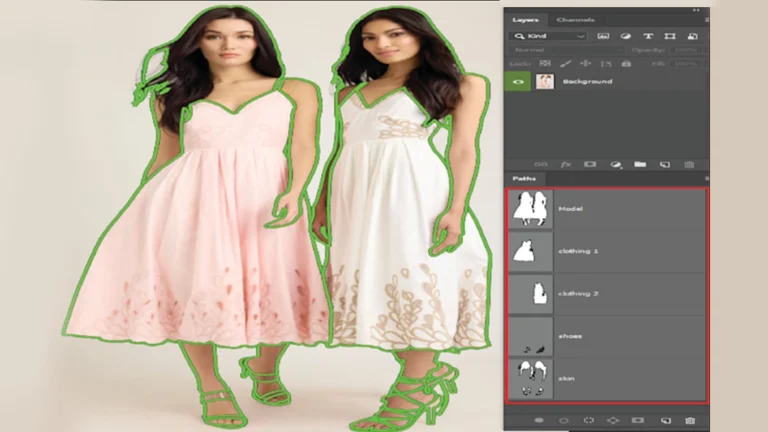Delete path with Paths panel trash icon
The height and width of the screenshot is (432, 768).
click(690, 420)
